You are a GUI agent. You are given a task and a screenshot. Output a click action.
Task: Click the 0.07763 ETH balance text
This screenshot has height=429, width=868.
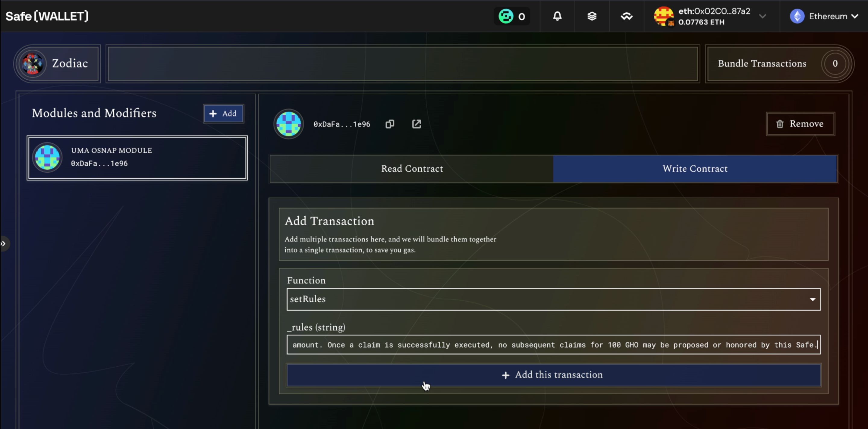pyautogui.click(x=701, y=22)
